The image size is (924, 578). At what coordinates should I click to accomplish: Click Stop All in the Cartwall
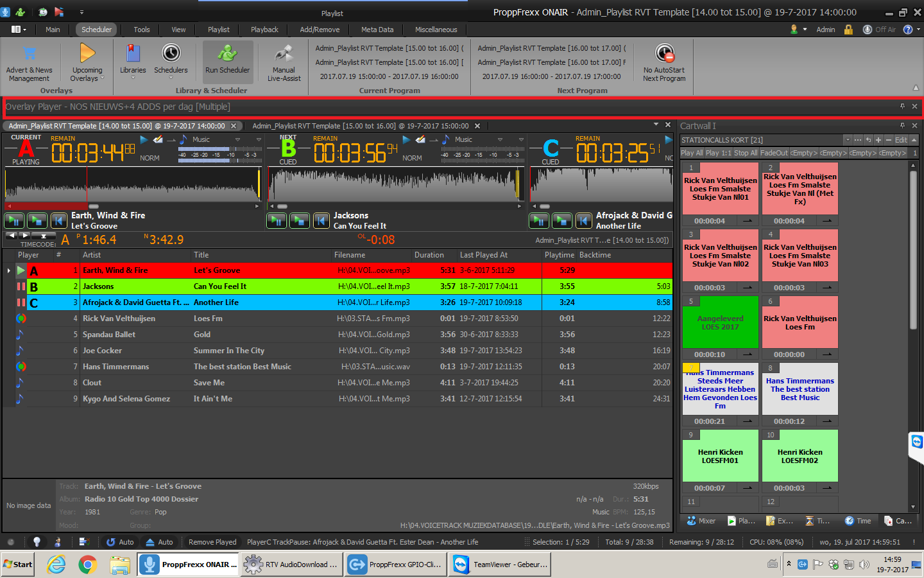(746, 153)
